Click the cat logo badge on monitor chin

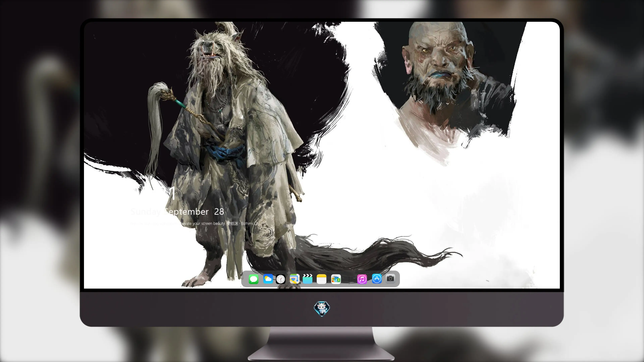[322, 309]
